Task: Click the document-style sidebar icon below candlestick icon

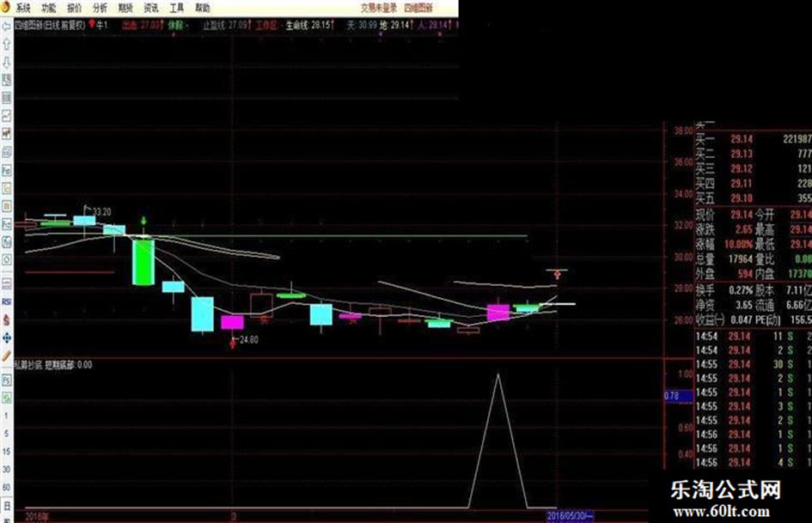Action: pos(6,152)
